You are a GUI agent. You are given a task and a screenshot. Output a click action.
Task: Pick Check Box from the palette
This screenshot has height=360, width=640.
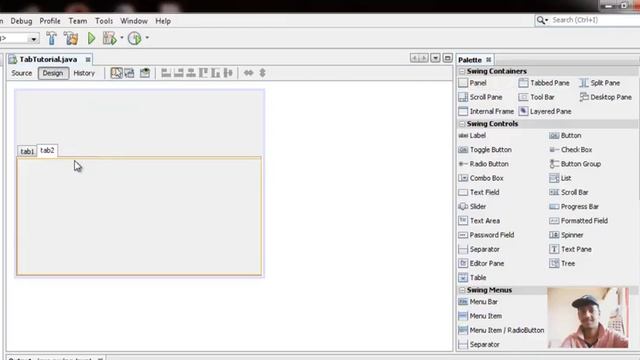click(x=571, y=150)
